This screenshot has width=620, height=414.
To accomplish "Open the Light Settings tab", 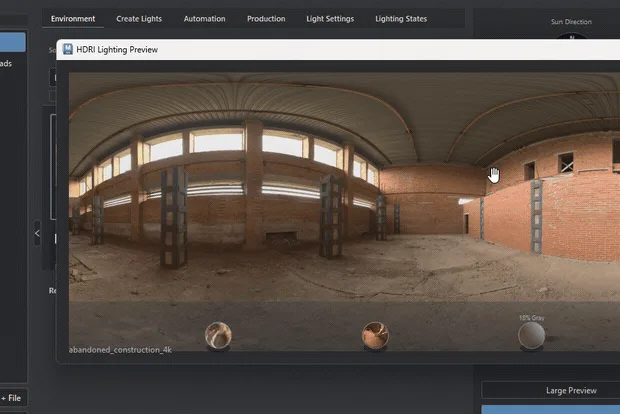I will click(330, 19).
